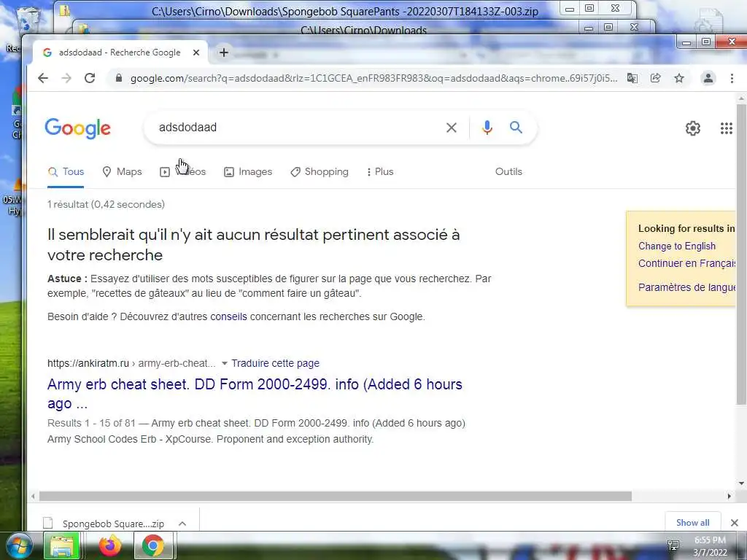Viewport: 747px width, 560px height.
Task: Open the Plus more-filters menu
Action: [x=379, y=171]
